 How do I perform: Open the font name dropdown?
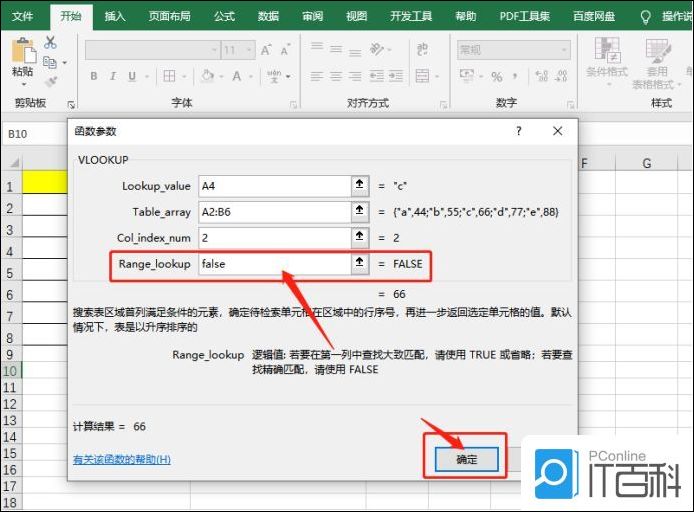[214, 50]
